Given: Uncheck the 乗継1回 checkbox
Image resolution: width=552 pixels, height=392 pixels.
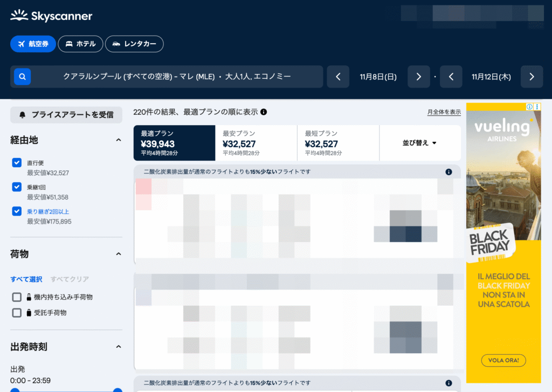Looking at the screenshot, I should coord(17,187).
